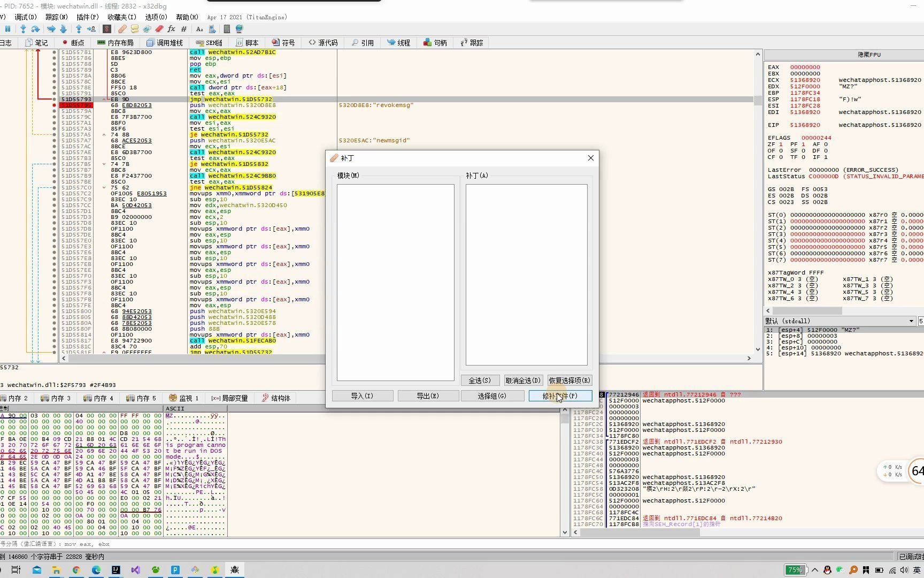The width and height of the screenshot is (924, 578).
Task: Click the Calculator icon in toolbar
Action: [x=227, y=29]
